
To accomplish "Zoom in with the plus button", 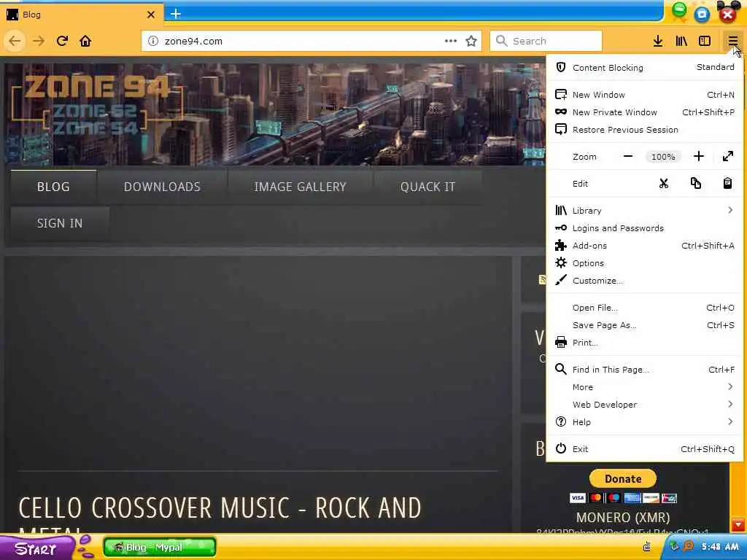I will [x=698, y=156].
